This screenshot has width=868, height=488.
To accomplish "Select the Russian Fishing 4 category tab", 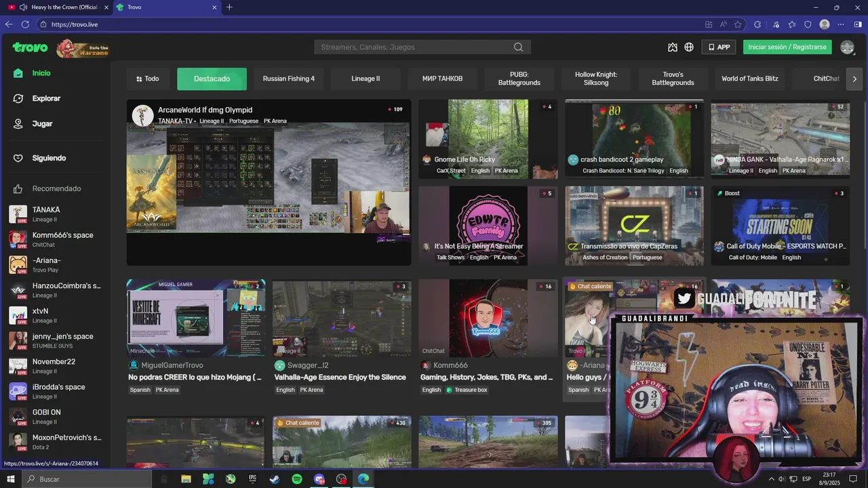I will tap(289, 79).
